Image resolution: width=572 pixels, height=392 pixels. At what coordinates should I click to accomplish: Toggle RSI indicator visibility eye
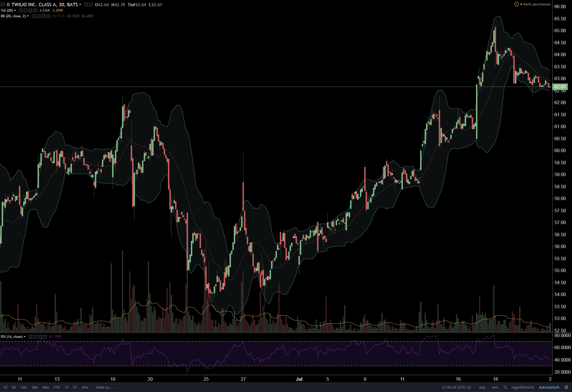click(x=30, y=337)
